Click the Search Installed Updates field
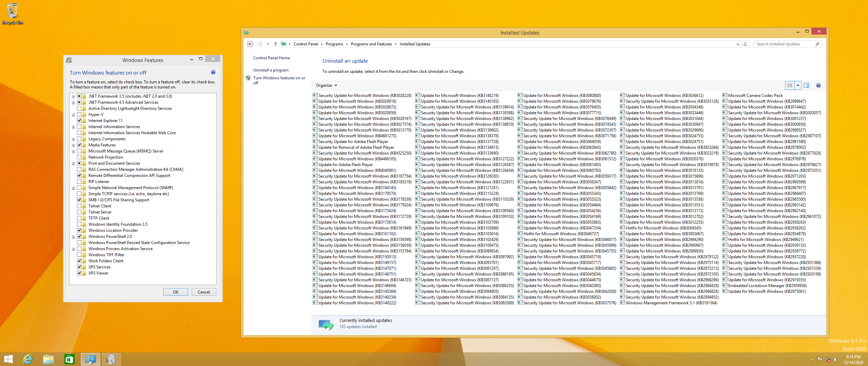The image size is (868, 366). [x=784, y=44]
